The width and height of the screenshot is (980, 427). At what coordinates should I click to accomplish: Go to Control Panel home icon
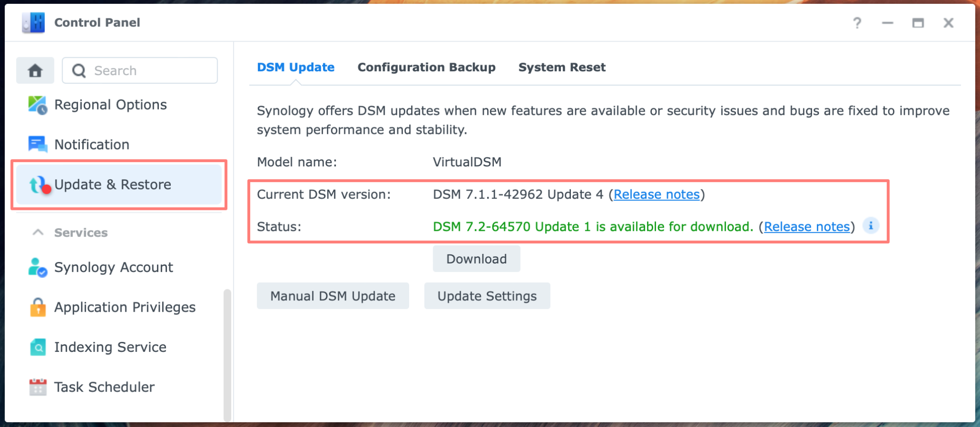coord(35,71)
